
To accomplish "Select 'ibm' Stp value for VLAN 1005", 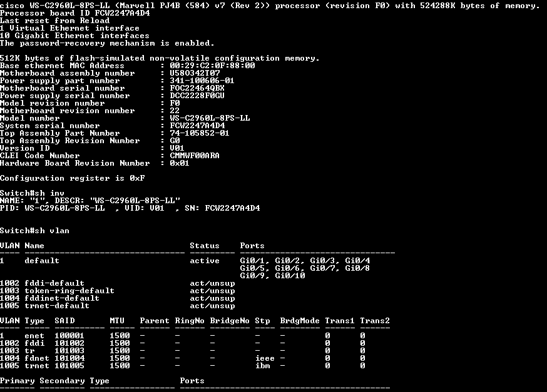I will [x=262, y=366].
